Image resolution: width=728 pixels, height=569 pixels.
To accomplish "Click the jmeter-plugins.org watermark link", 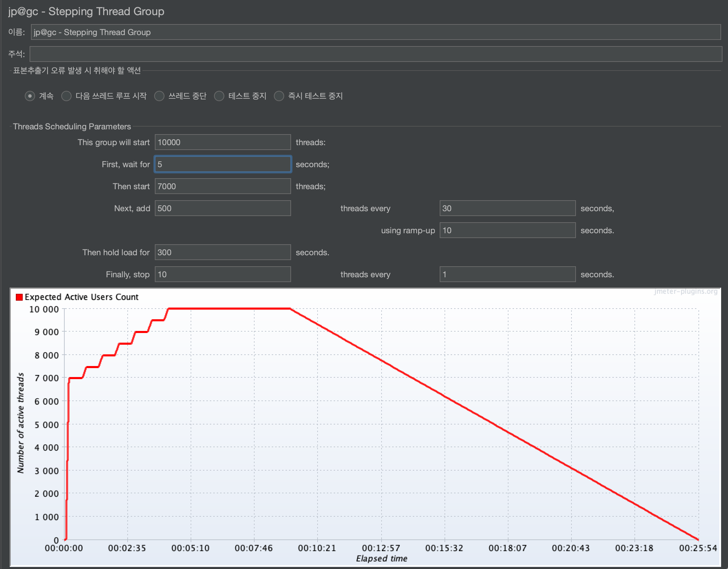I will (x=686, y=292).
